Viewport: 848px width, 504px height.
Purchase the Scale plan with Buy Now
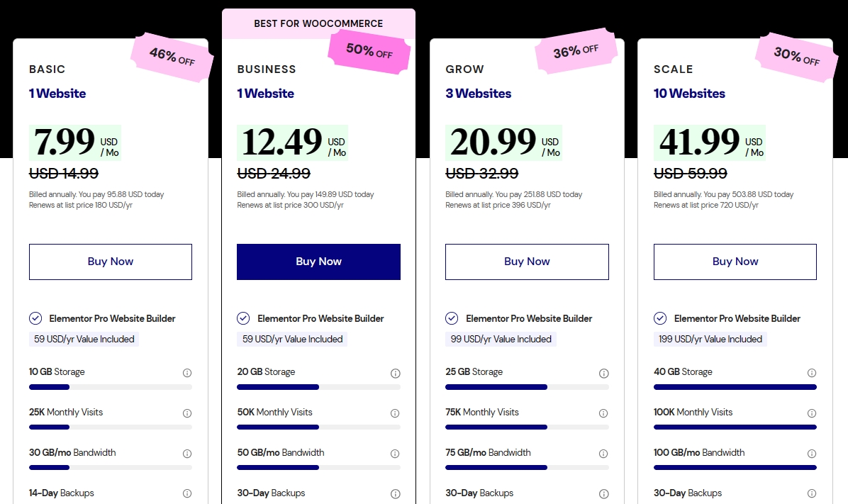point(735,262)
